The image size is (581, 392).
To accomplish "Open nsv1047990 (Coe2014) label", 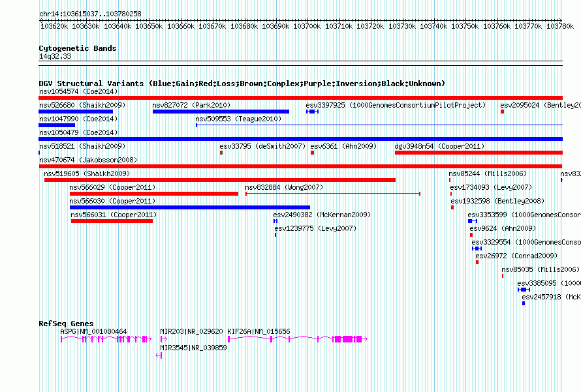I will (x=78, y=119).
